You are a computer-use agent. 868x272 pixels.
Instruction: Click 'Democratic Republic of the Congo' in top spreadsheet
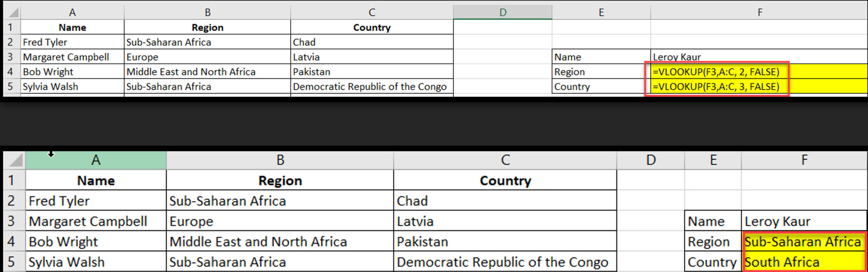click(372, 86)
